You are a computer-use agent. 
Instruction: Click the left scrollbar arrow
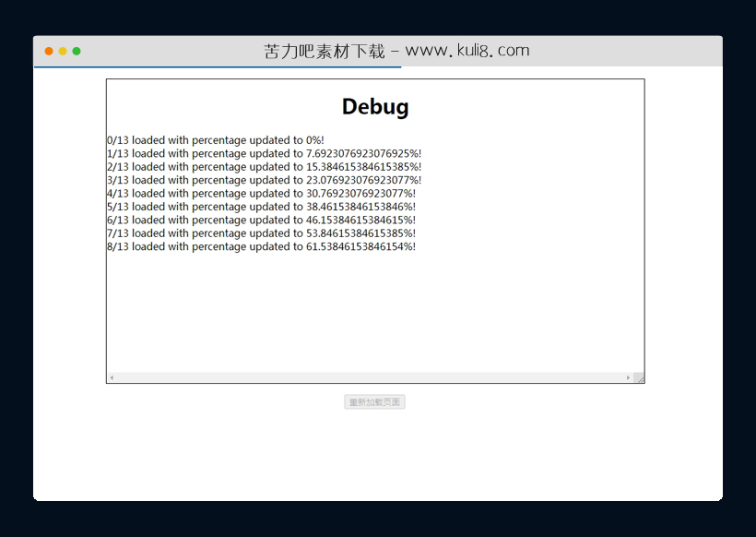(x=111, y=376)
